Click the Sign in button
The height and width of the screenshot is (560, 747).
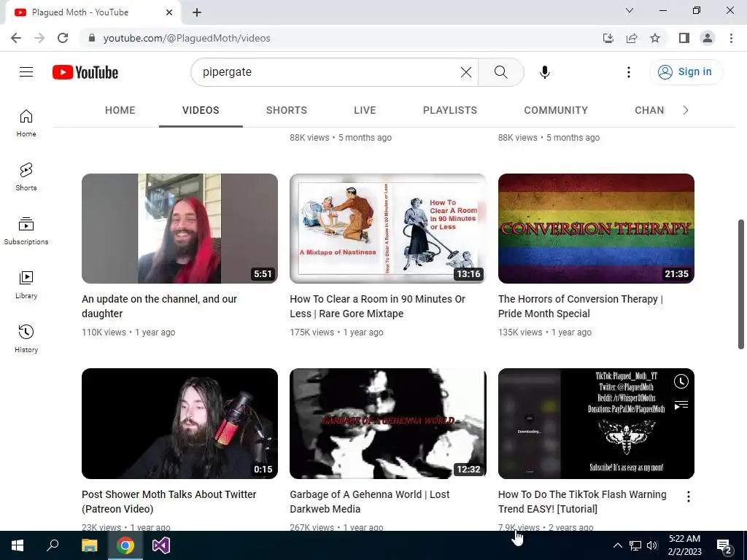686,72
